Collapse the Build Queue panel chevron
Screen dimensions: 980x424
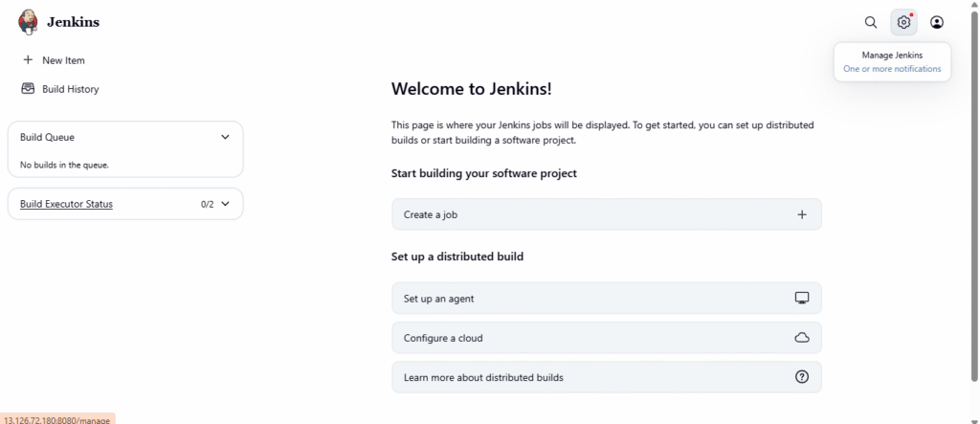pos(225,137)
